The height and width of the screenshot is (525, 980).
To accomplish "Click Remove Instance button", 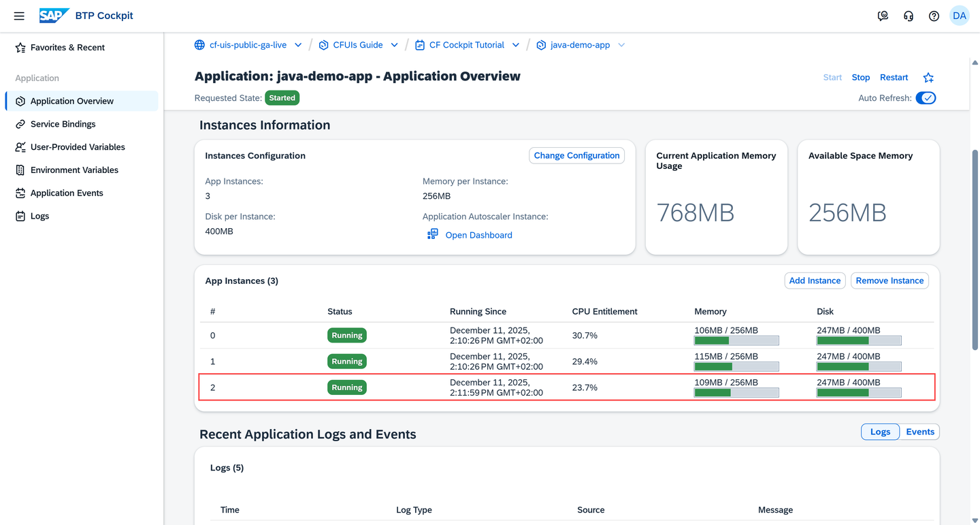I will coord(889,281).
